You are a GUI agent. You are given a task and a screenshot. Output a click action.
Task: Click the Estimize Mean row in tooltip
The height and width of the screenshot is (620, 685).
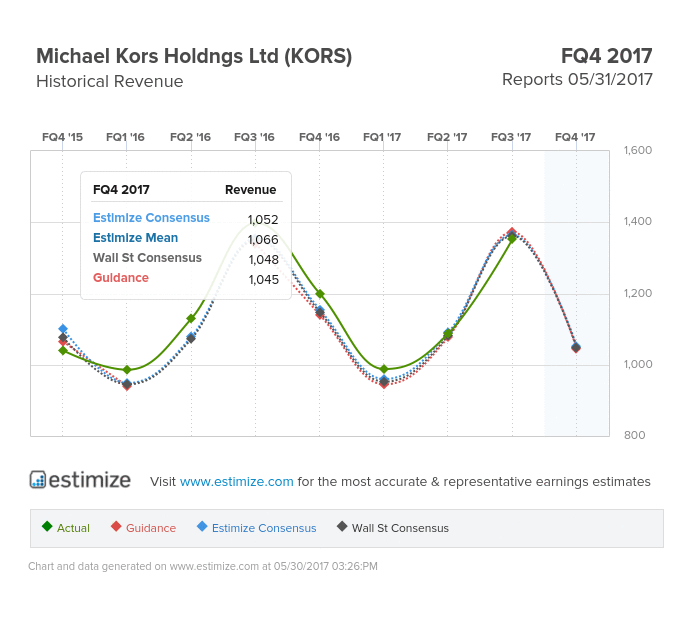[x=186, y=238]
